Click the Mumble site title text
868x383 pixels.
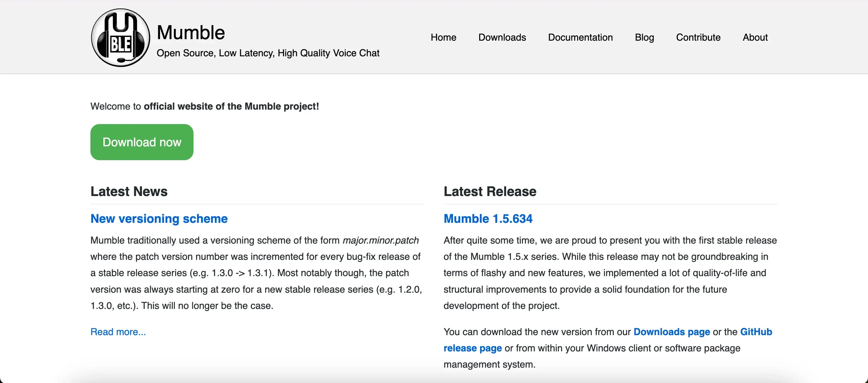tap(191, 33)
